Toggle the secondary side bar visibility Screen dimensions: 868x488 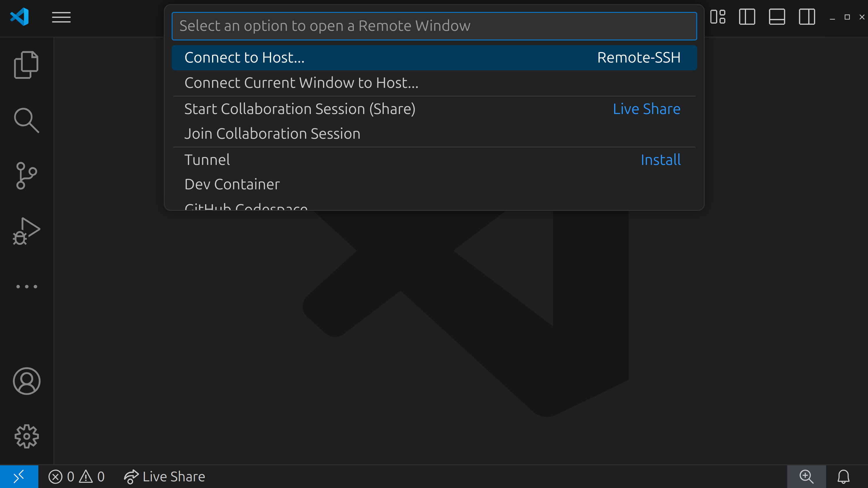(807, 17)
